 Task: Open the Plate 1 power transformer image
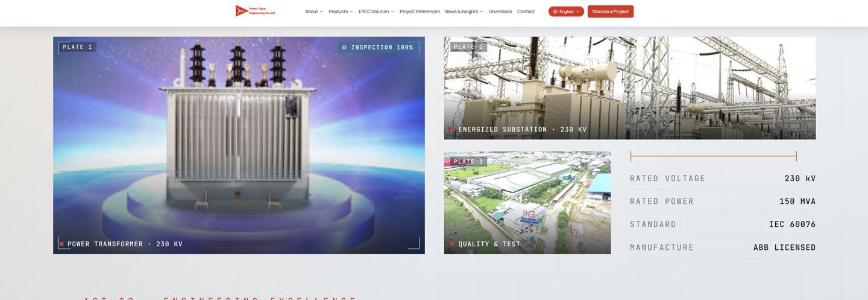coord(239,145)
